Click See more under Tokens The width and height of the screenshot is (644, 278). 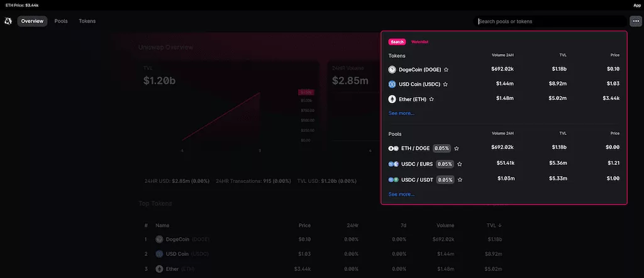point(401,113)
